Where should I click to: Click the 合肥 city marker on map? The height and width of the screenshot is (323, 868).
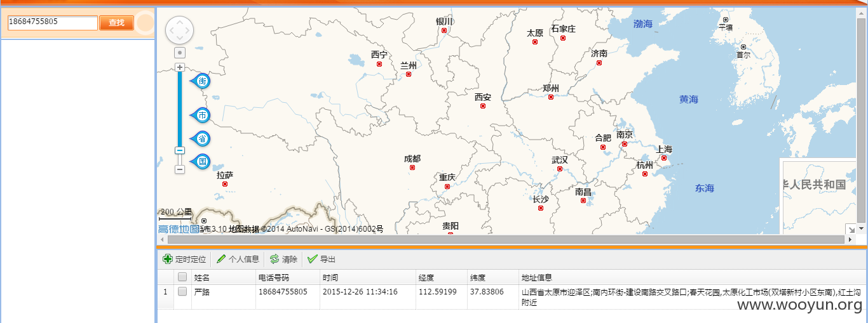point(603,147)
